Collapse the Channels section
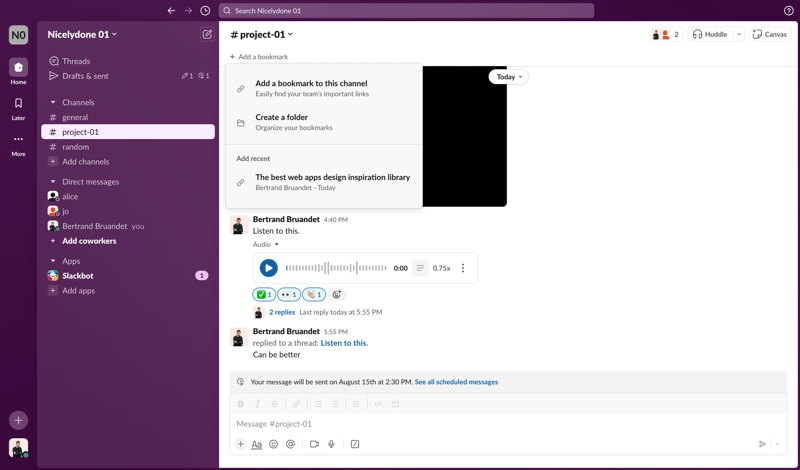Image resolution: width=800 pixels, height=470 pixels. click(x=53, y=102)
